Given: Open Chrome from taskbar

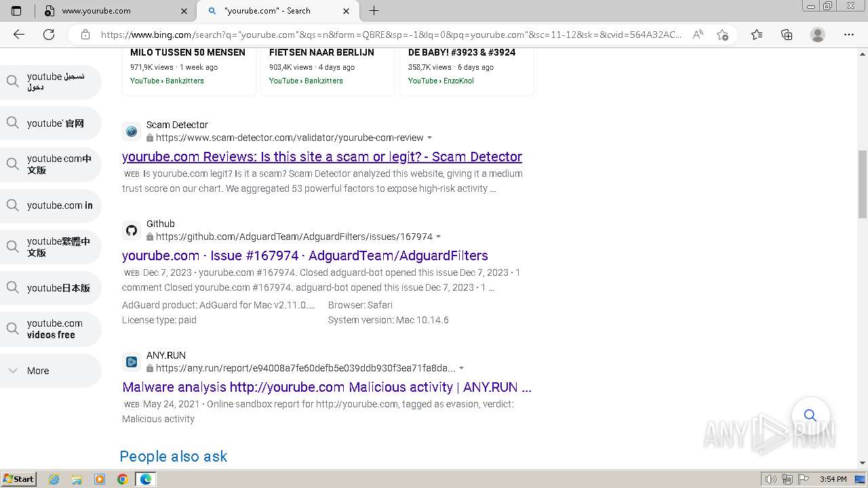Looking at the screenshot, I should click(x=123, y=479).
